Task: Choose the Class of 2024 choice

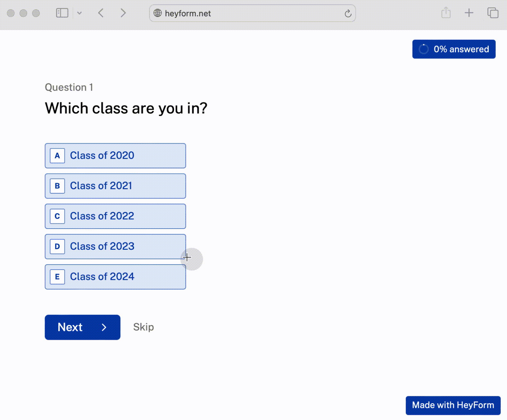Action: 115,277
